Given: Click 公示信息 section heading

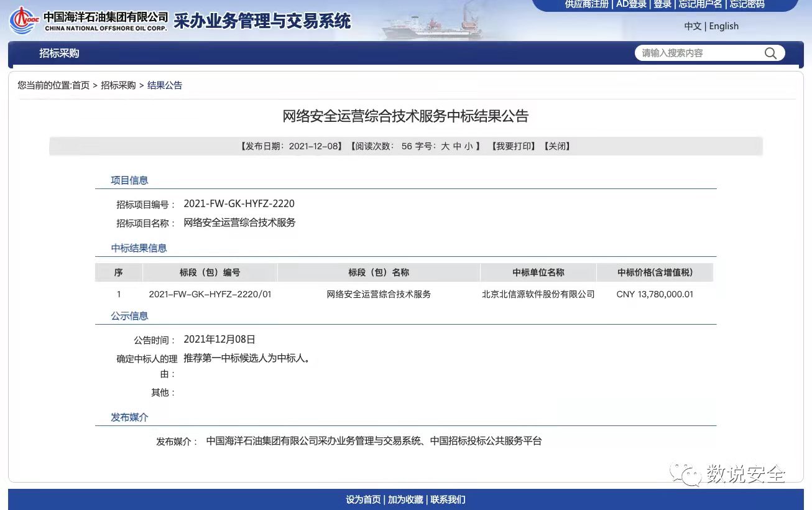Looking at the screenshot, I should click(x=129, y=316).
